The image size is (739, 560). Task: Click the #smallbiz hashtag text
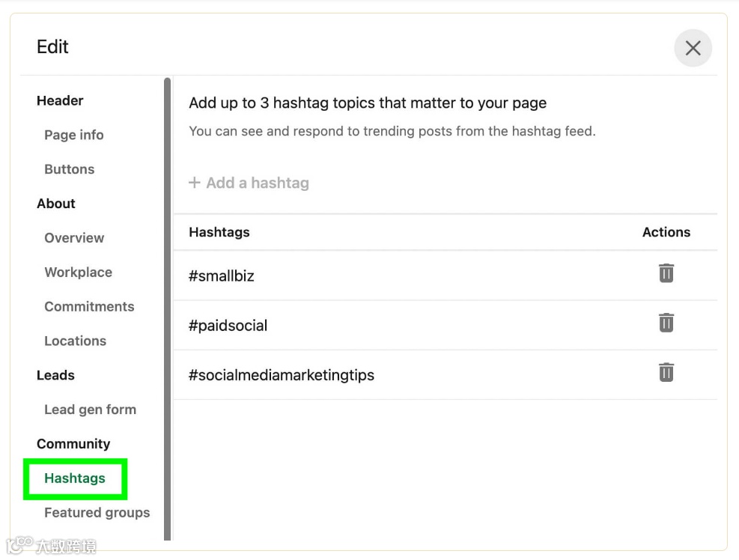coord(222,276)
